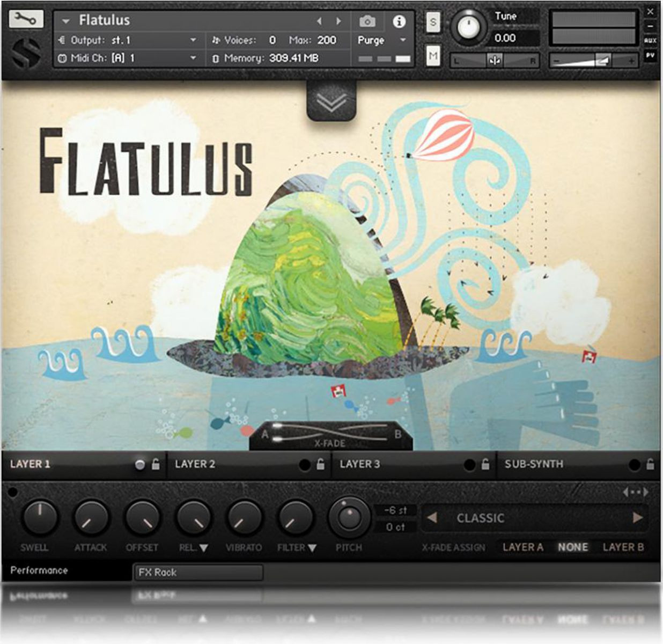Viewport: 663px width, 644px height.
Task: Click the Tune value 0.00 field
Action: click(x=515, y=38)
